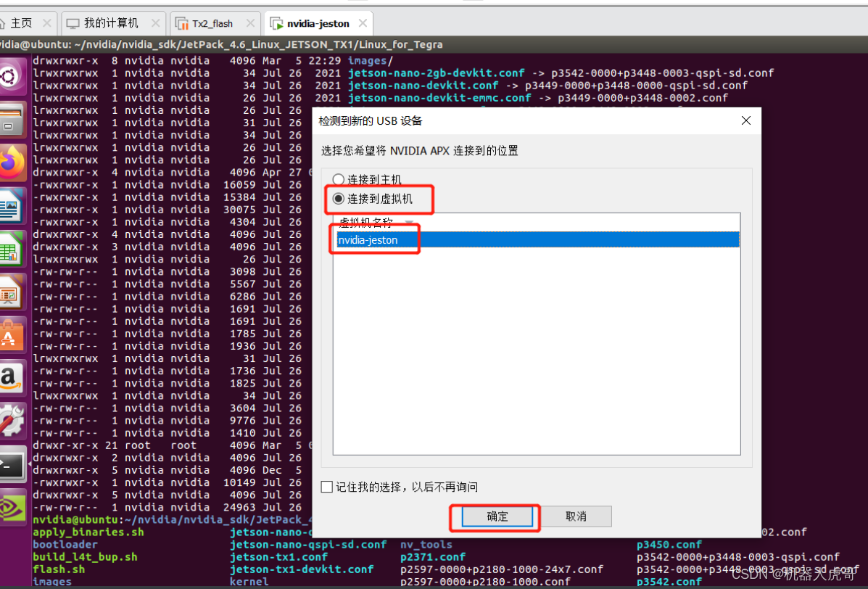Click the 确定 button to confirm
Image resolution: width=868 pixels, height=589 pixels.
click(x=495, y=516)
